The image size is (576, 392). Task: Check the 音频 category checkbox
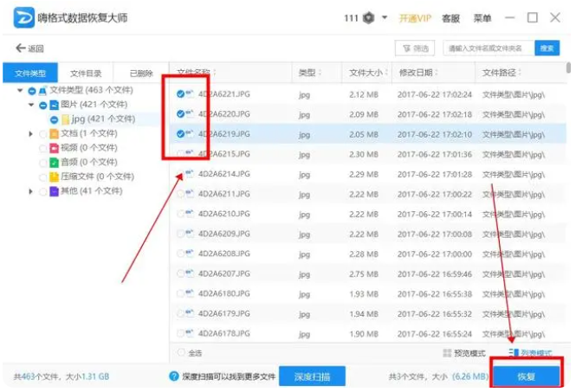[x=43, y=163]
